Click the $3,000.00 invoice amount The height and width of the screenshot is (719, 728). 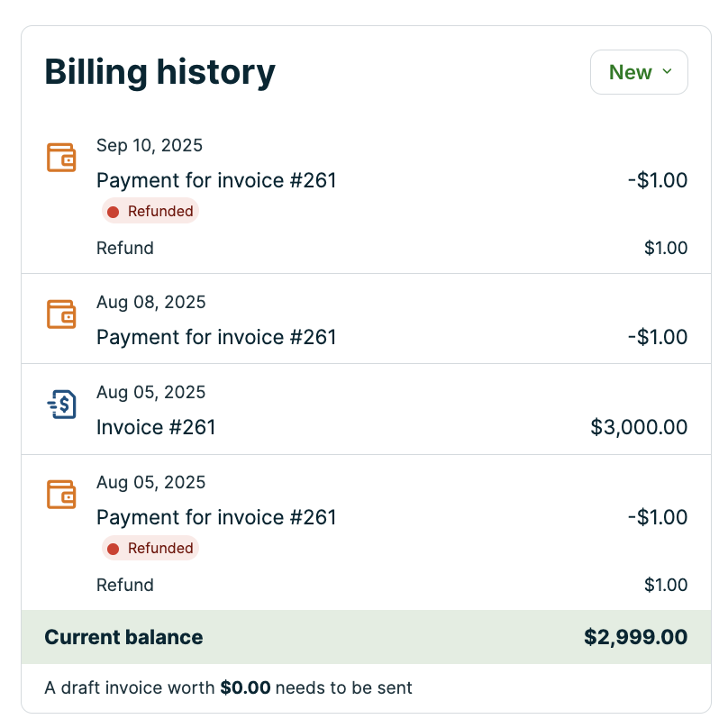pos(639,427)
